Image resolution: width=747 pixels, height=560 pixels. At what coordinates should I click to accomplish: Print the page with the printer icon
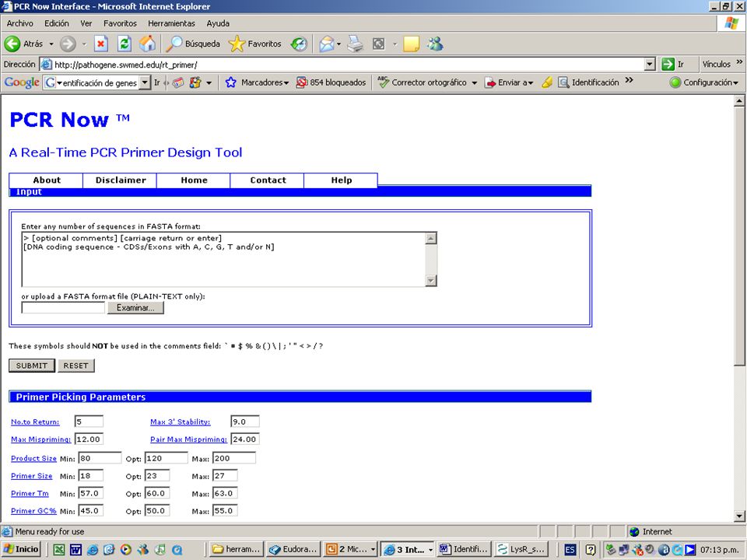point(355,44)
